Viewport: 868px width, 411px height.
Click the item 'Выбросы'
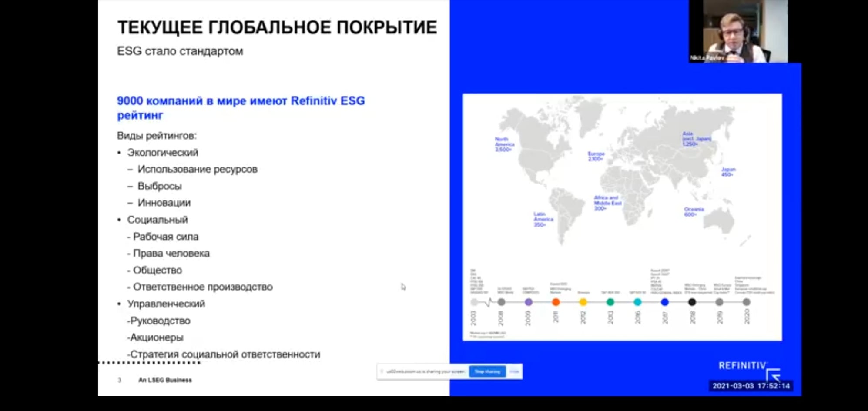160,186
